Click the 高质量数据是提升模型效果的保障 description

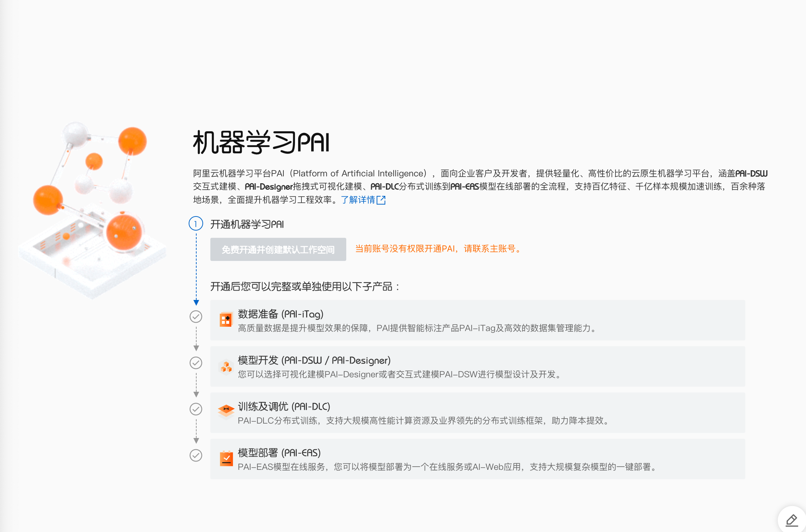(418, 328)
